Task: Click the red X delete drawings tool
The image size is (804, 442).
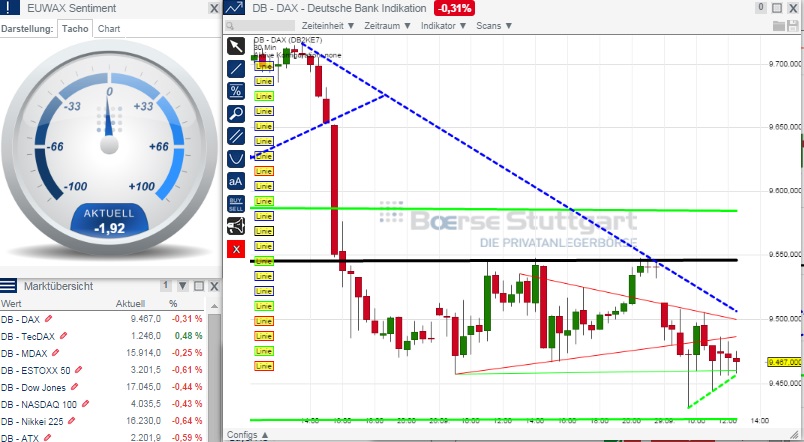Action: click(236, 249)
